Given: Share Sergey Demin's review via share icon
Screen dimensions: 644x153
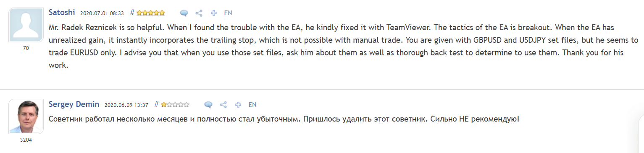Looking at the screenshot, I should pos(223,105).
